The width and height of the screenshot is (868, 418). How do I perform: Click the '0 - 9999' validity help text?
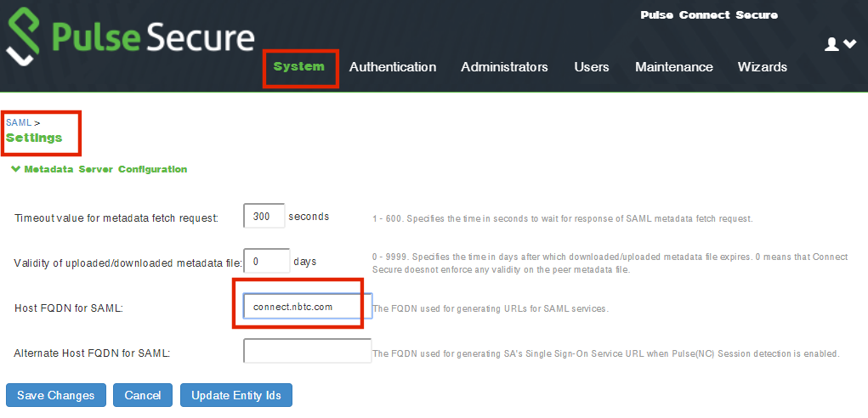point(610,263)
